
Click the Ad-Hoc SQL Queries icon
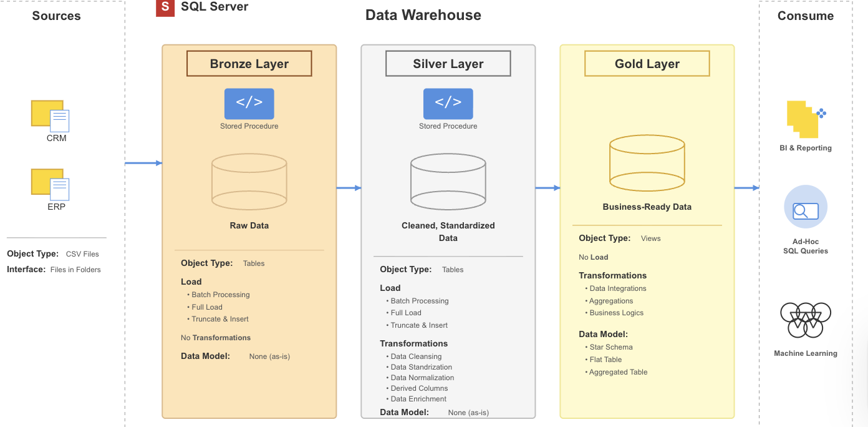pyautogui.click(x=805, y=206)
